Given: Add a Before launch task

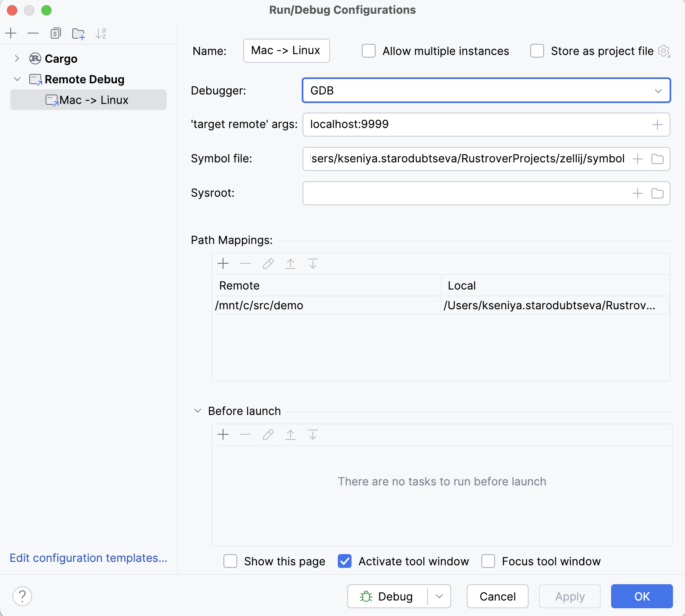Looking at the screenshot, I should click(x=223, y=435).
